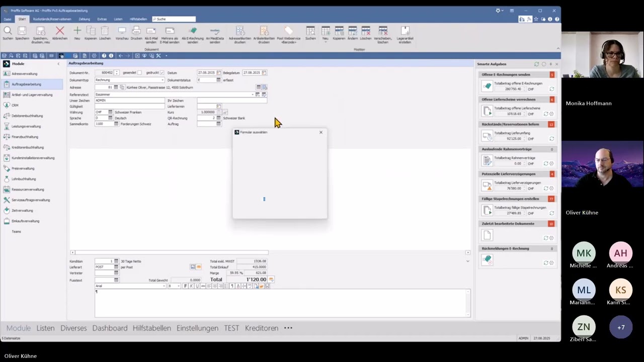
Task: Open Dashboard in the bottom navigation bar
Action: [x=110, y=328]
